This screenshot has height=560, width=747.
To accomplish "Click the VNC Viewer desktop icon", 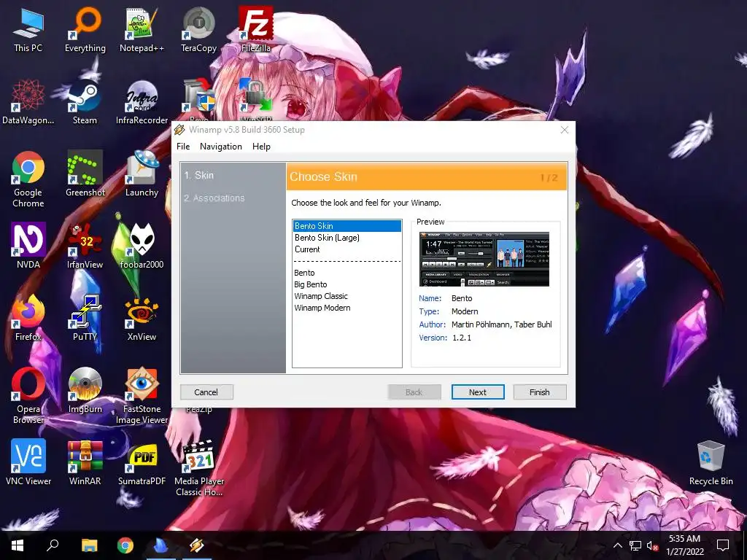I will pos(28,462).
